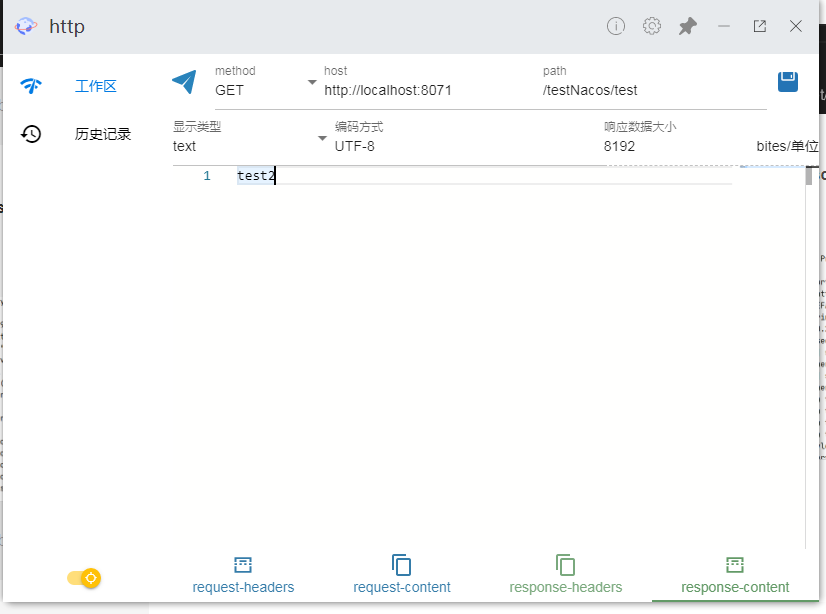Click the http app logo icon

pos(26,26)
